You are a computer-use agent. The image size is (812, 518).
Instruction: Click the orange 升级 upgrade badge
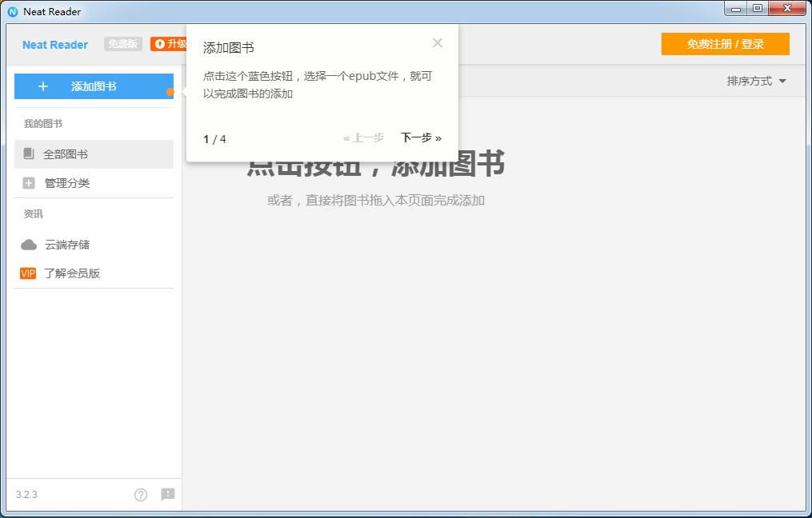169,44
